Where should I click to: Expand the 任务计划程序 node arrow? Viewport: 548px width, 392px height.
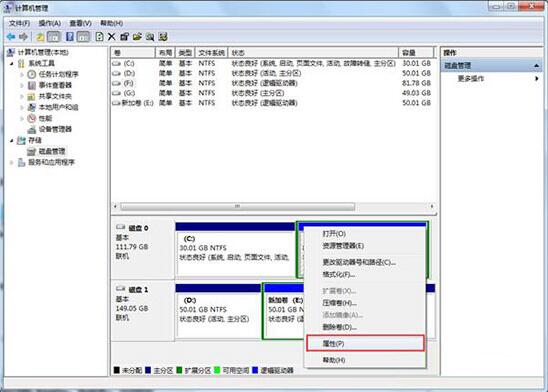click(x=22, y=74)
